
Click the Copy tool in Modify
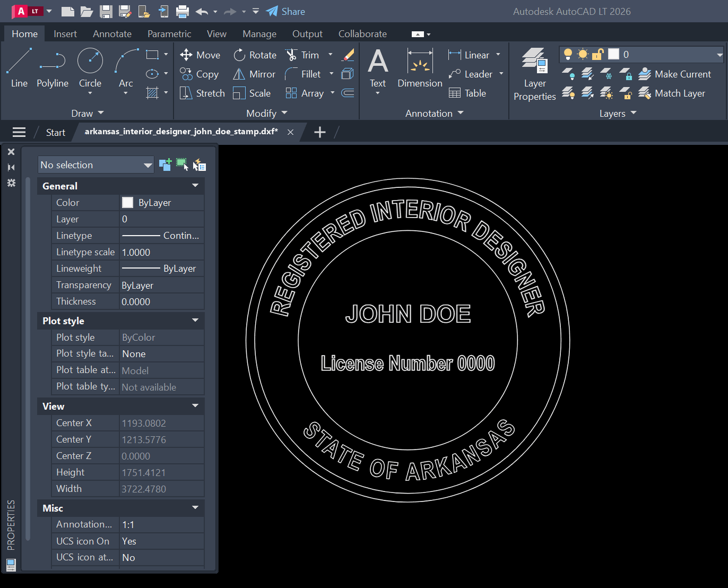[x=200, y=74]
